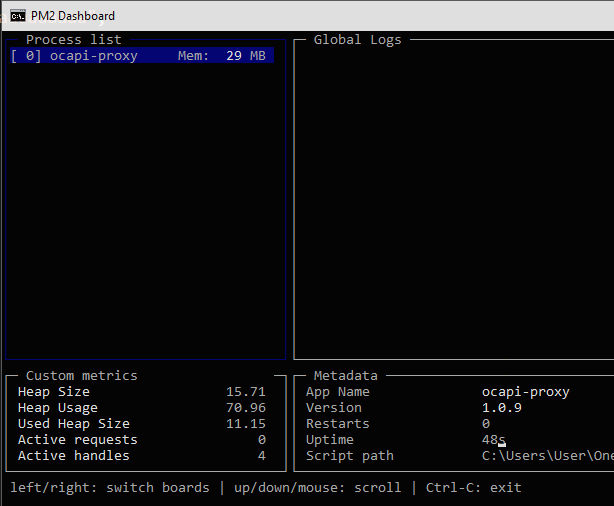Click the Custom metrics panel heading

(81, 376)
